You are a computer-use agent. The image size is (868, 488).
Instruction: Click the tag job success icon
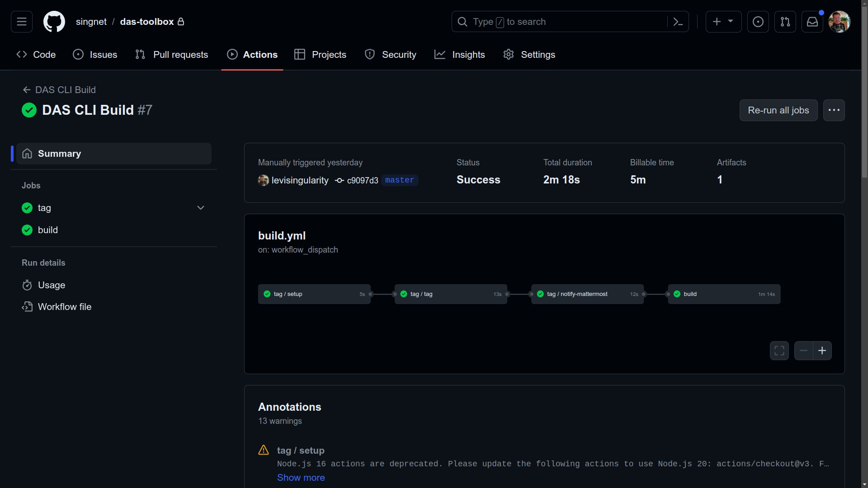[27, 208]
